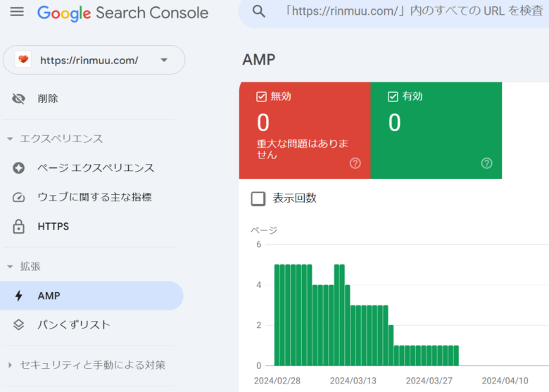This screenshot has width=549, height=392.
Task: Toggle the 有効 checkbox on green card
Action: pos(393,96)
